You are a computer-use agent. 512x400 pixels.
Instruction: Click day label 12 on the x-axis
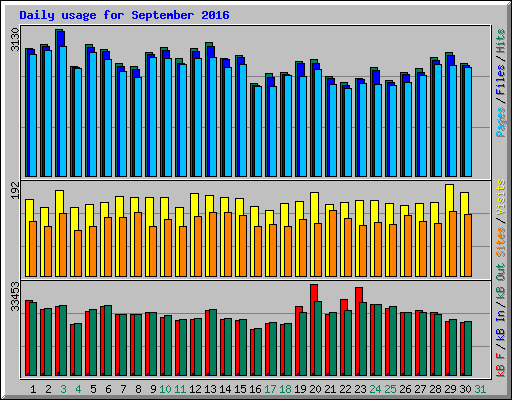click(195, 389)
